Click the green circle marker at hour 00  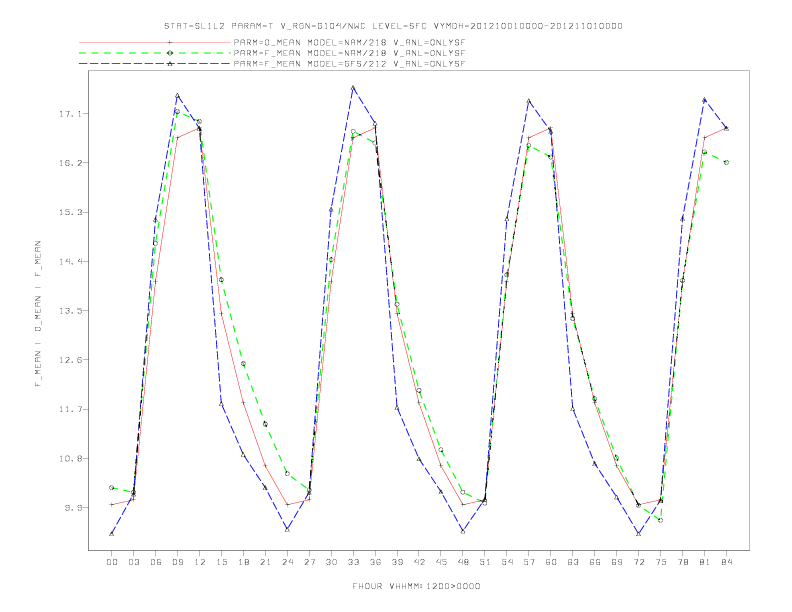[x=112, y=488]
